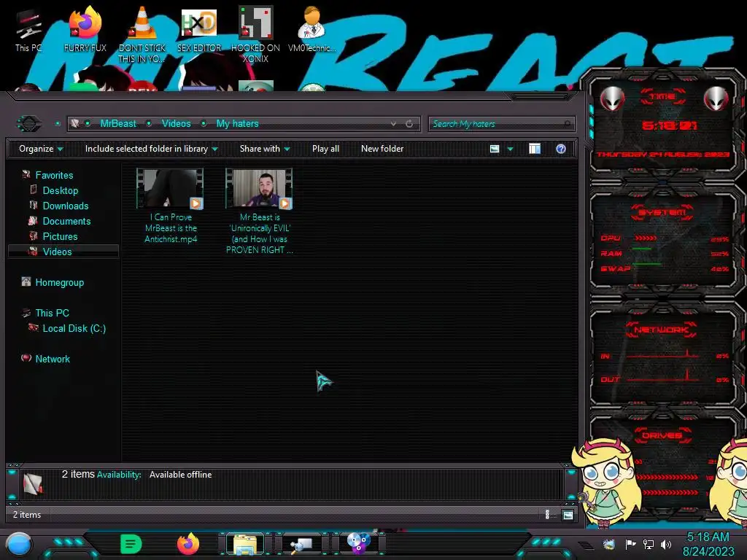Create a New folder
This screenshot has height=560, width=747.
pos(382,149)
